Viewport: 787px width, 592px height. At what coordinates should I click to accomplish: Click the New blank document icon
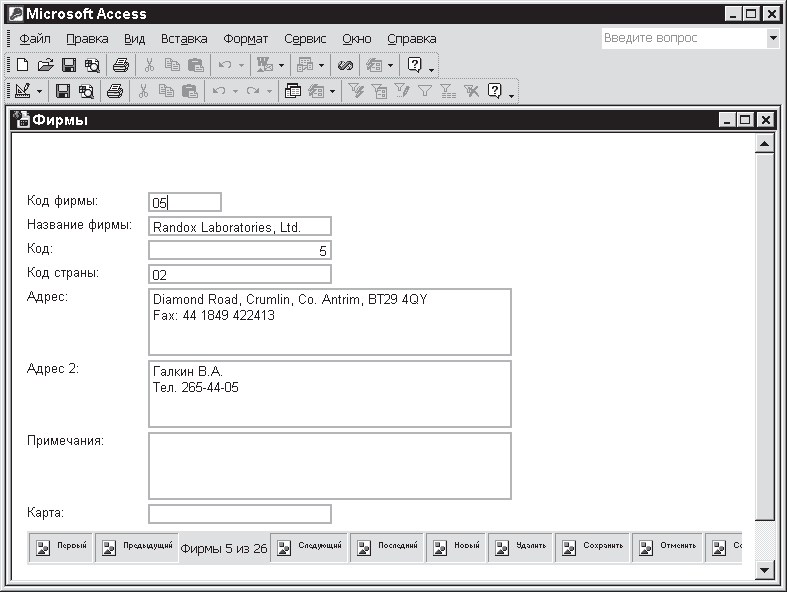point(23,65)
